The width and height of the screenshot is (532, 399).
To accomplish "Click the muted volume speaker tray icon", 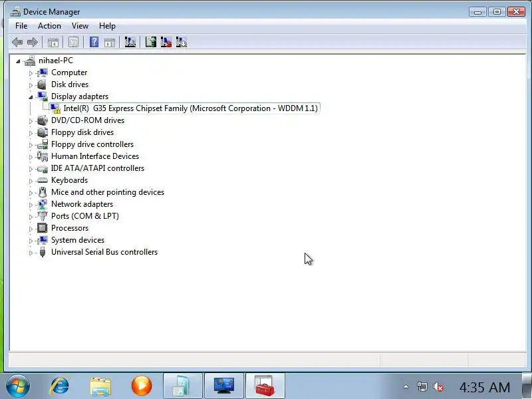I will 438,387.
